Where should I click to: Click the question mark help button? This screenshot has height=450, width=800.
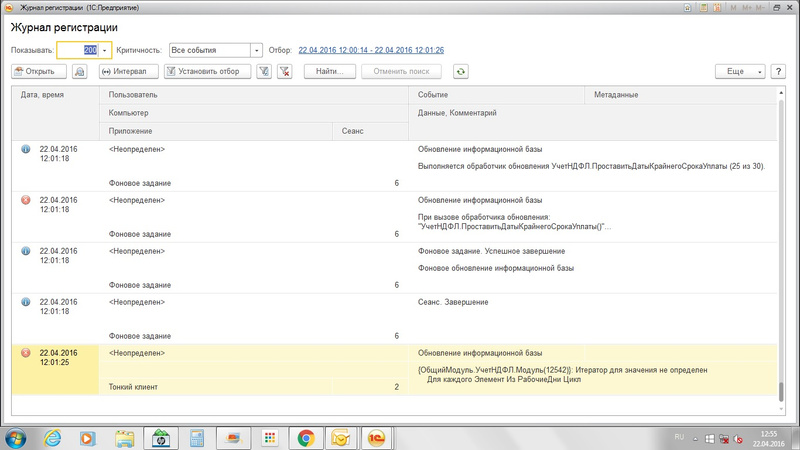778,72
